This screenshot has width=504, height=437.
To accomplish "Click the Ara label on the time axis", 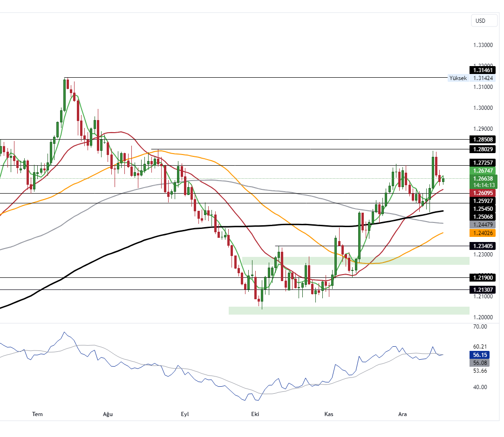I will 402,414.
